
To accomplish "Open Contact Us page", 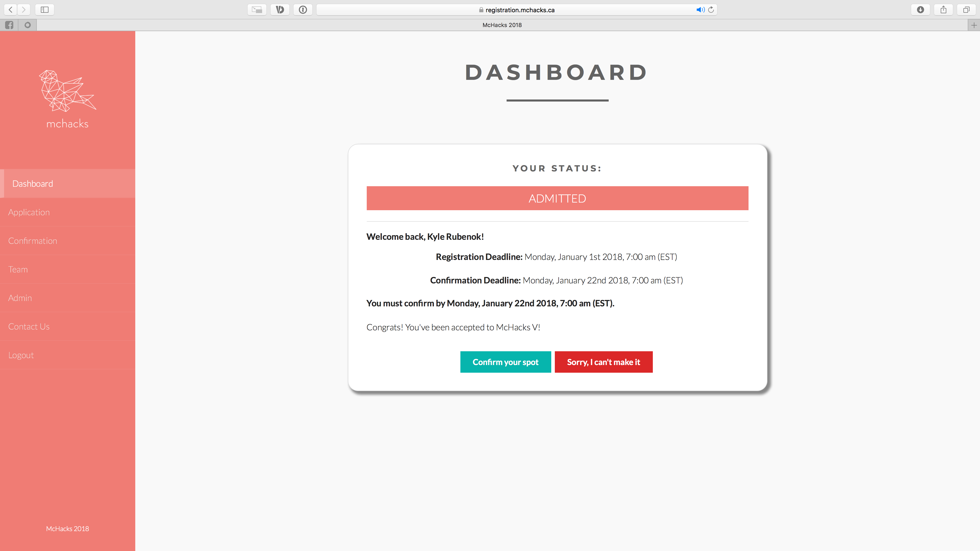I will coord(28,326).
